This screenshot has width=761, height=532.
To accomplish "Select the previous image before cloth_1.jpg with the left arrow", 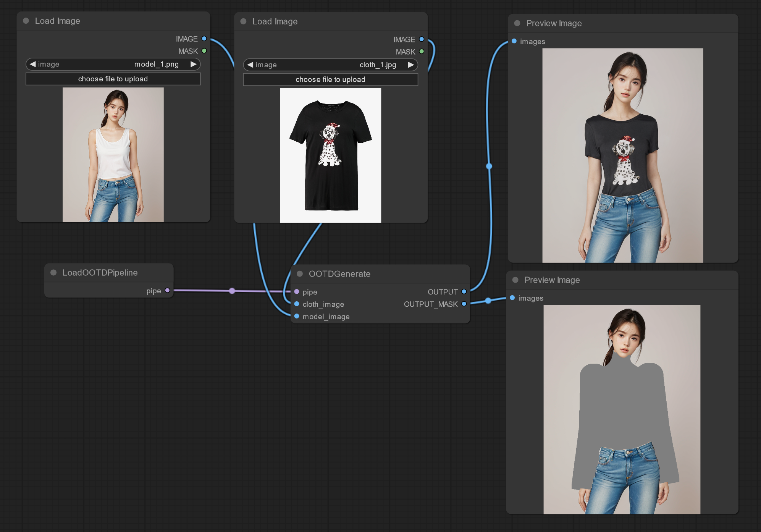I will [250, 65].
